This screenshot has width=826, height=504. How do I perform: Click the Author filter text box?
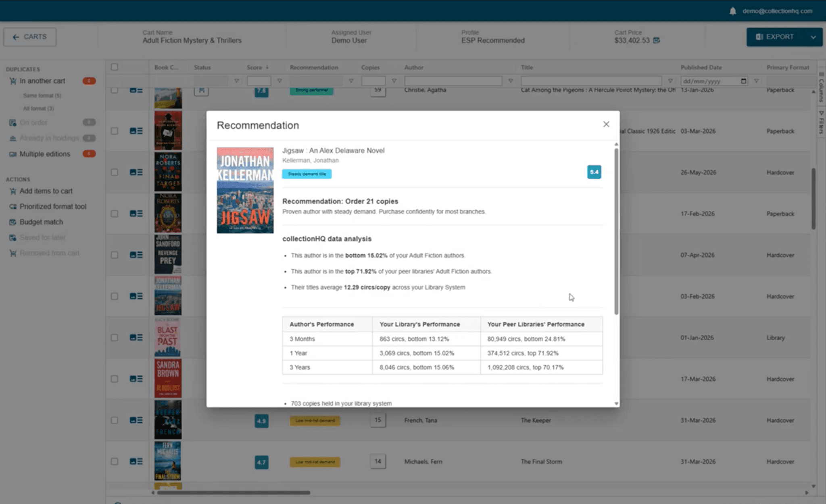tap(453, 81)
